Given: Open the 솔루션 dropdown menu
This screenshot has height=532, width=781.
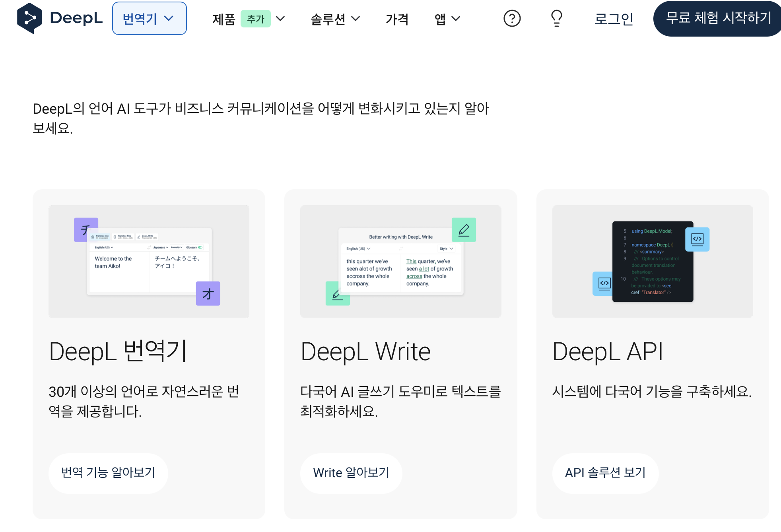Looking at the screenshot, I should (335, 19).
